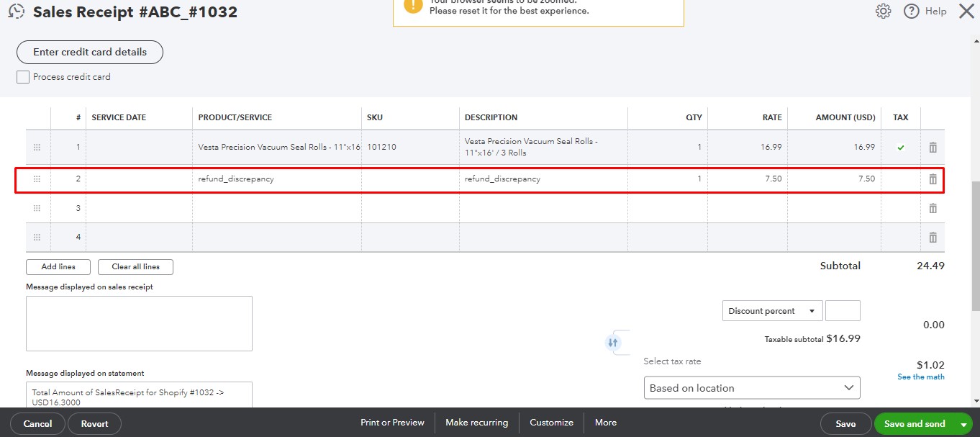
Task: Open the Help question mark icon
Action: pyautogui.click(x=912, y=12)
